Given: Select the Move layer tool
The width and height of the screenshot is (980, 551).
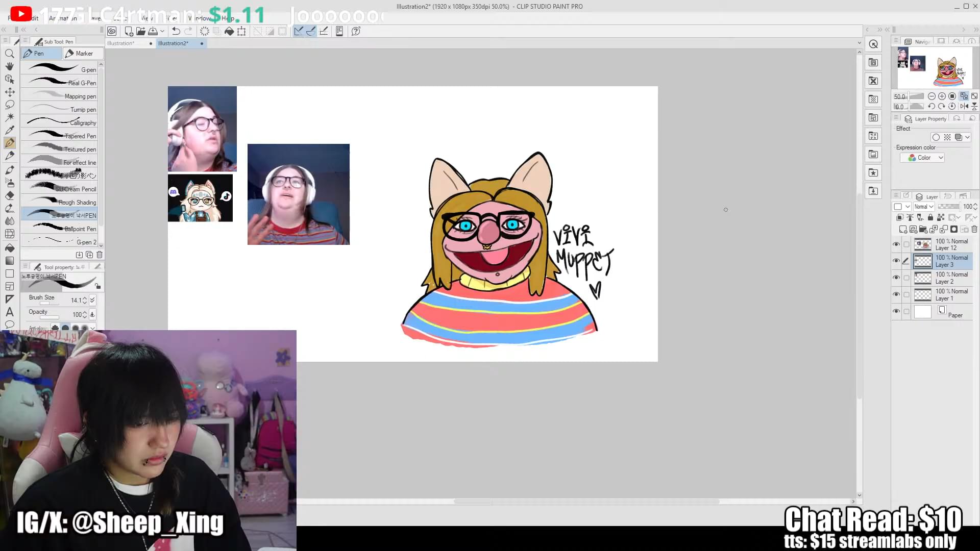Looking at the screenshot, I should (10, 92).
